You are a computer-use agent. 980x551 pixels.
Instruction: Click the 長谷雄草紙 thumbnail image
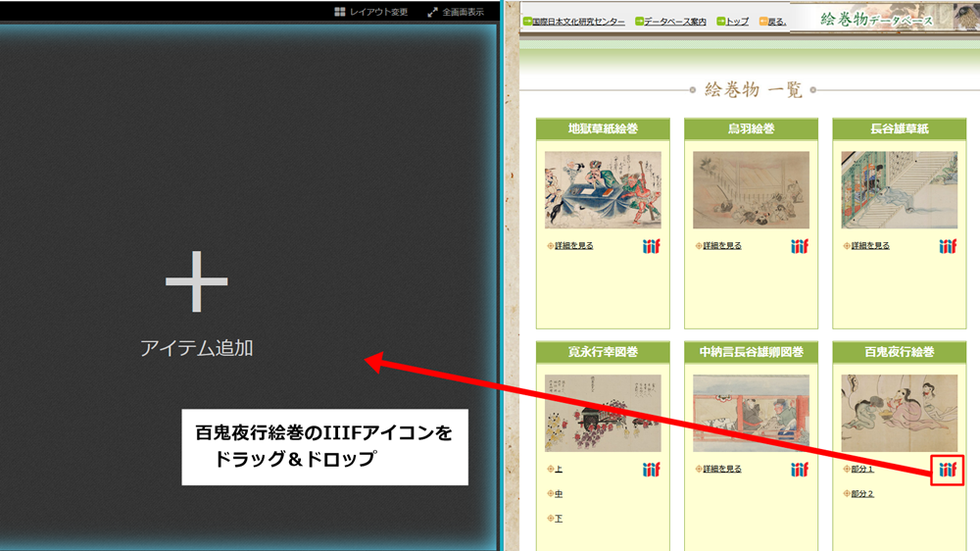pyautogui.click(x=899, y=189)
